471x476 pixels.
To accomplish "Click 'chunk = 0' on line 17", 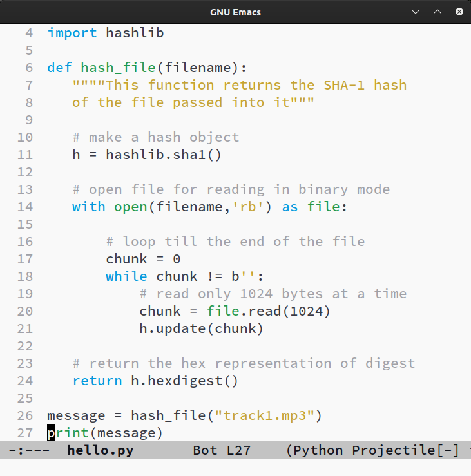I will pyautogui.click(x=143, y=259).
